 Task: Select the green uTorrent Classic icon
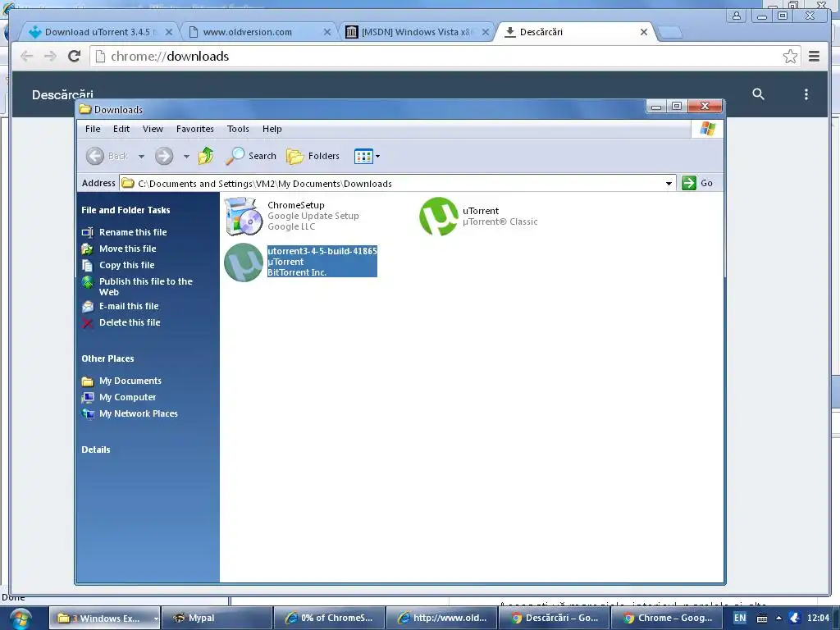click(439, 217)
